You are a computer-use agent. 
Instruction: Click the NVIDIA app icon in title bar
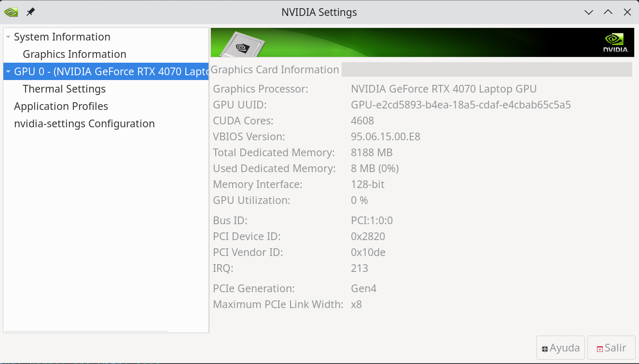[x=11, y=12]
